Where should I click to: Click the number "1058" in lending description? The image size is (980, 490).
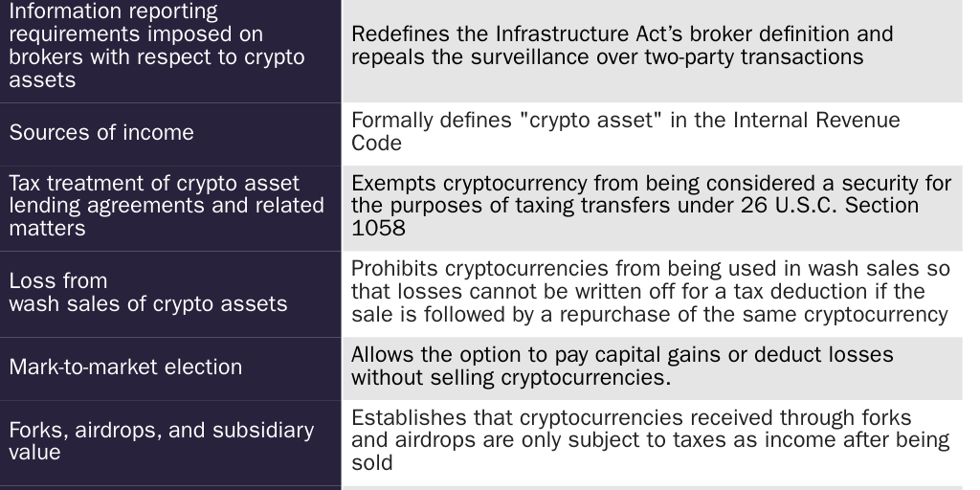(x=378, y=229)
